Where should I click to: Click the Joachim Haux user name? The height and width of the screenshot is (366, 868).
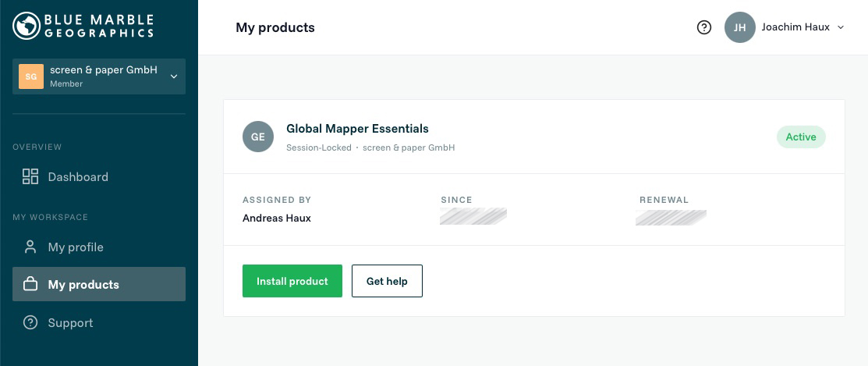(x=795, y=27)
